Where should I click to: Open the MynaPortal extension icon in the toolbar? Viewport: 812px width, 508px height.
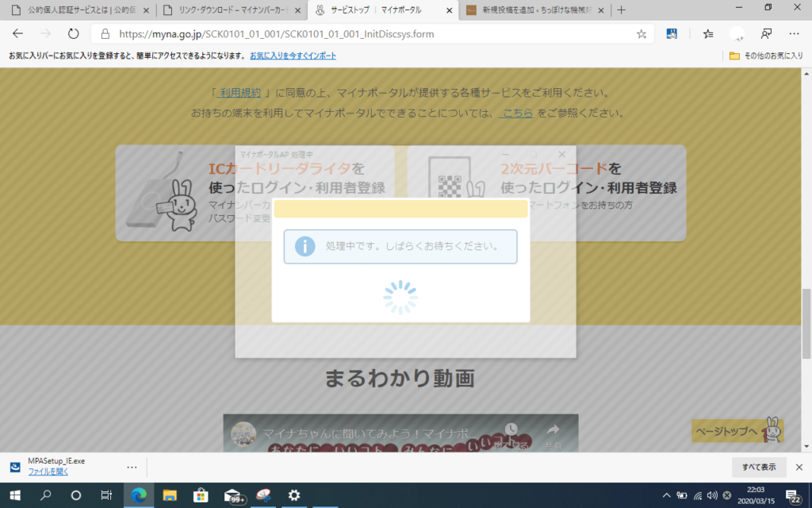click(x=672, y=33)
